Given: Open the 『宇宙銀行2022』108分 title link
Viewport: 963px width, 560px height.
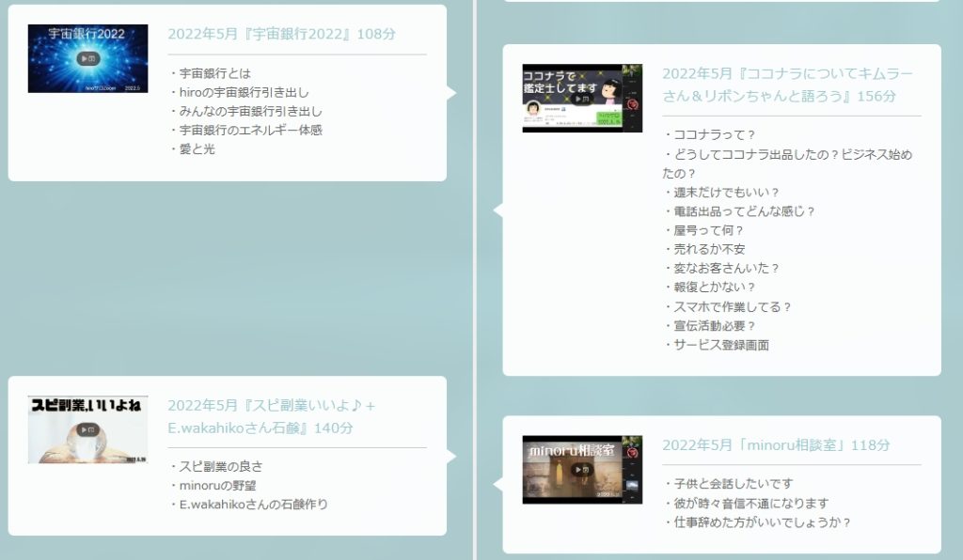Looking at the screenshot, I should pos(281,34).
